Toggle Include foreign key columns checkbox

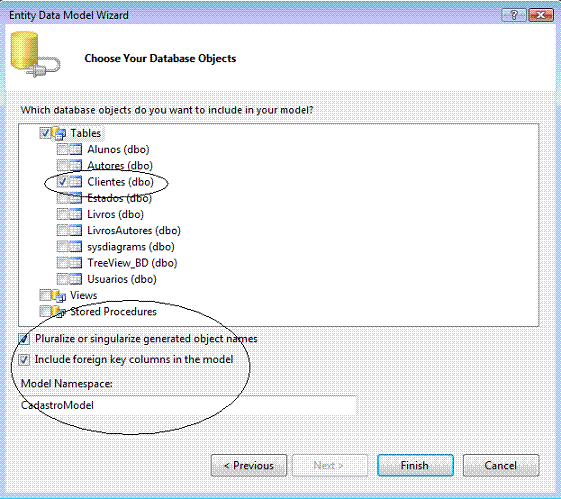tap(24, 359)
